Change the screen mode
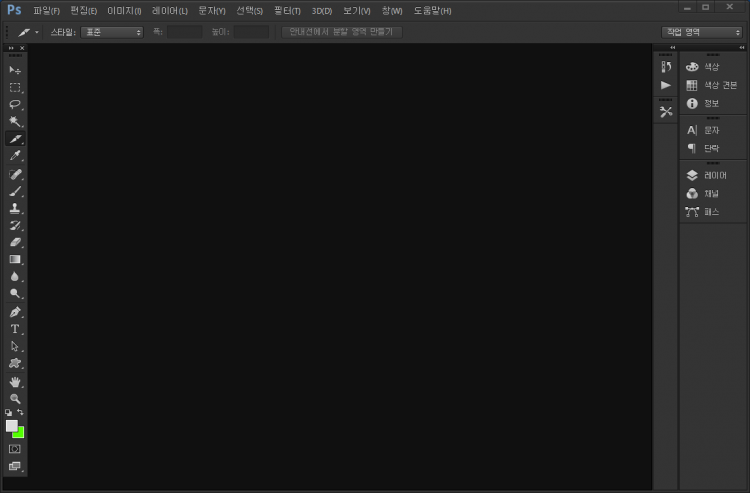The width and height of the screenshot is (750, 493). point(15,465)
